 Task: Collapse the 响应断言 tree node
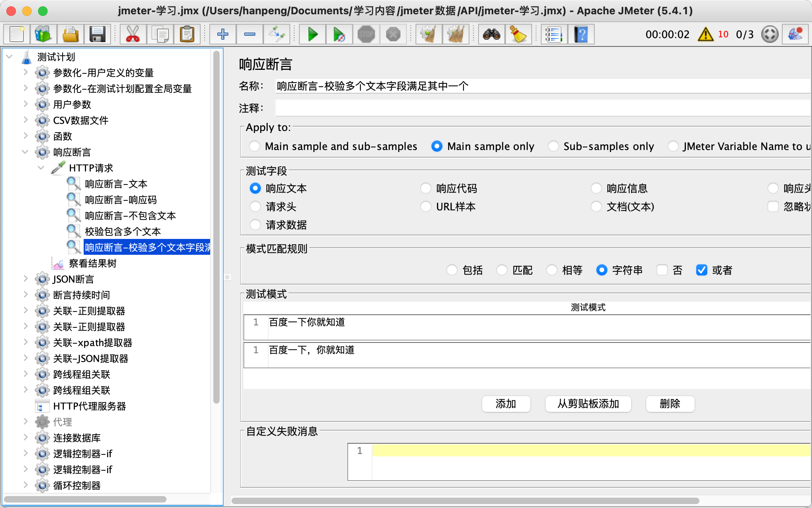[x=25, y=152]
